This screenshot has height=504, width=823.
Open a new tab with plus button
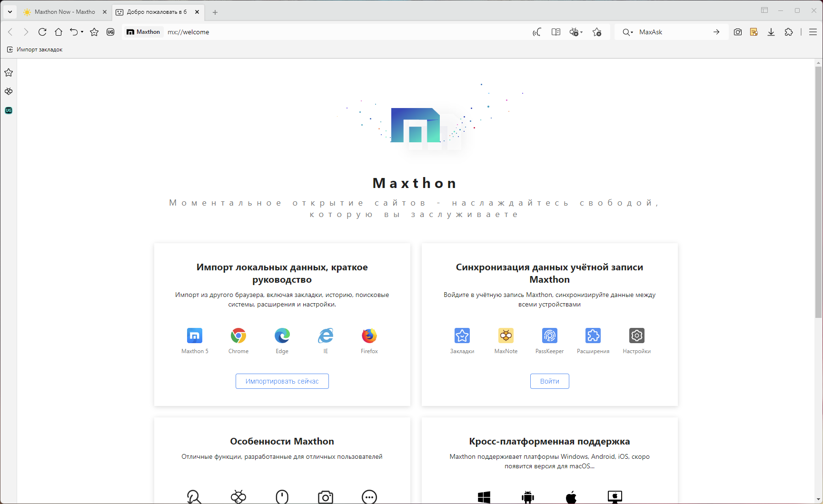click(215, 12)
